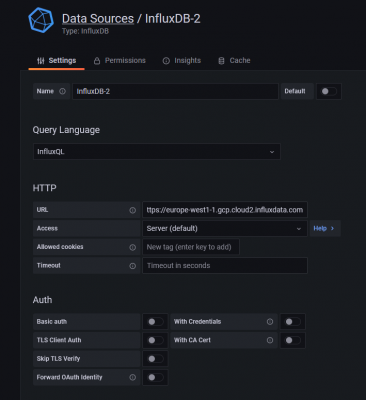Switch to the Permissions tab
Image resolution: width=366 pixels, height=400 pixels.
pyautogui.click(x=120, y=61)
